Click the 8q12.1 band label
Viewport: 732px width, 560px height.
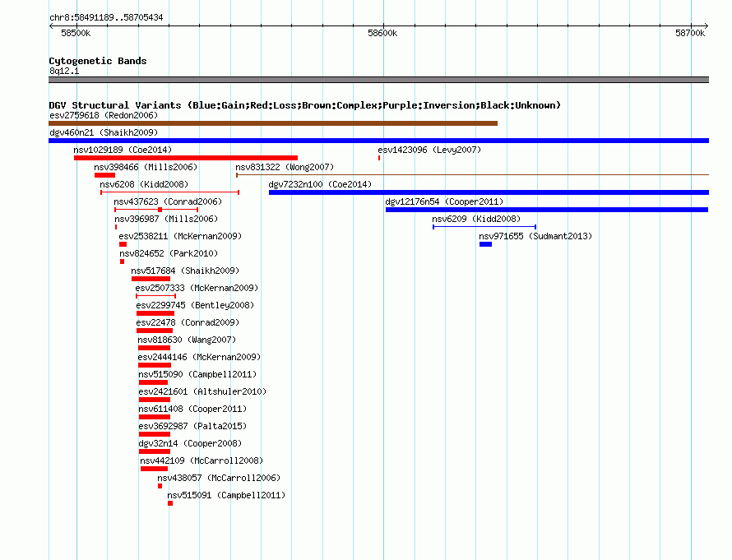tap(64, 71)
